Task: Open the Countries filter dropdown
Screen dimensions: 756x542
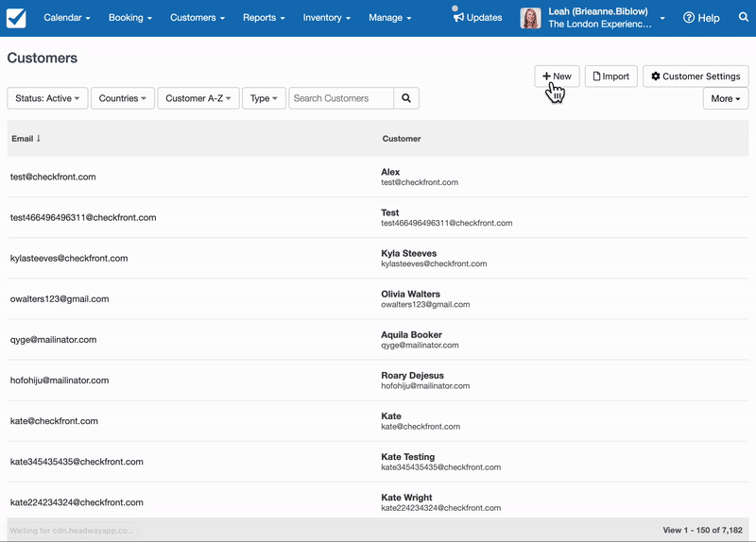Action: (123, 98)
